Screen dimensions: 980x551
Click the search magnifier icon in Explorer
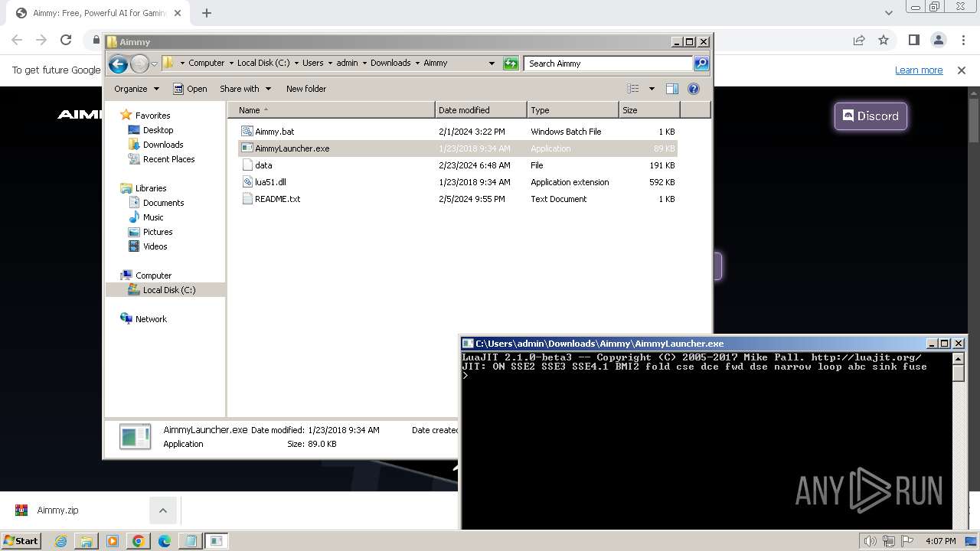click(x=701, y=64)
